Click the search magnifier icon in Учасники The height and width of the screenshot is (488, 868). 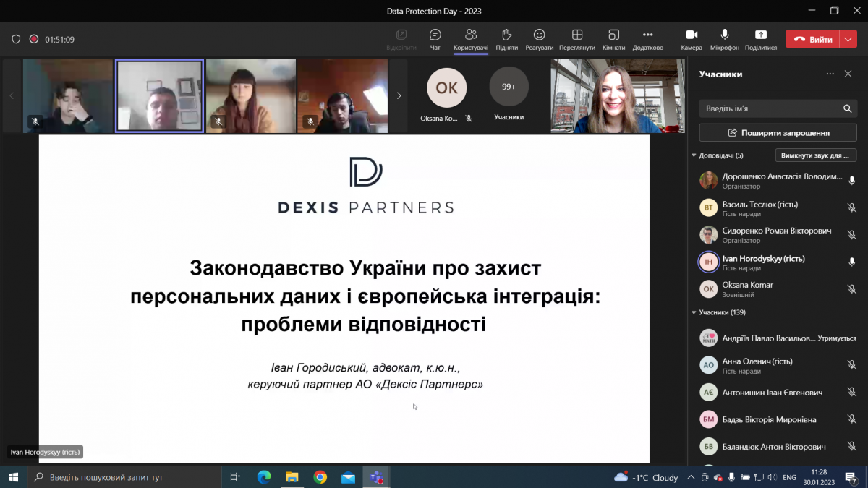pyautogui.click(x=847, y=108)
